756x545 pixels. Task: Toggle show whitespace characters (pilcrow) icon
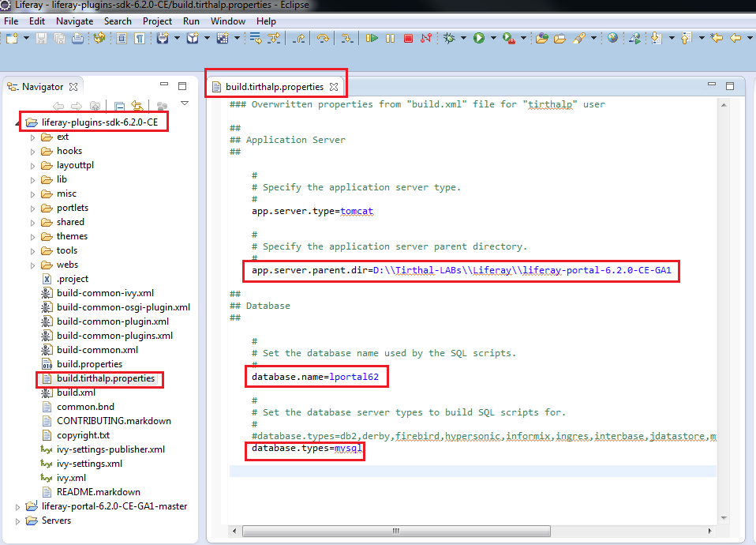click(x=140, y=38)
